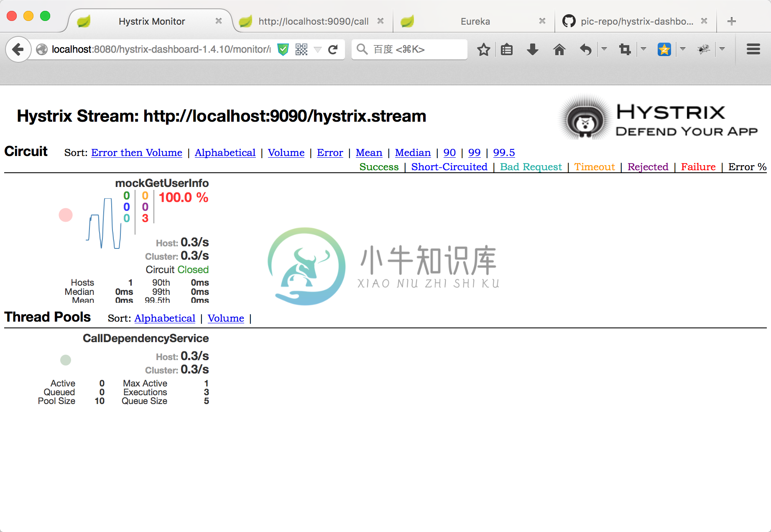This screenshot has height=532, width=771.
Task: Click the CallDependencyService thread pool name
Action: [146, 338]
